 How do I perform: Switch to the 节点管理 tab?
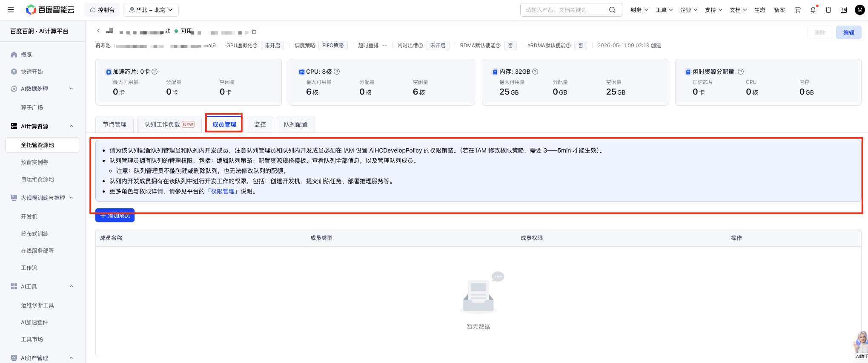(115, 124)
